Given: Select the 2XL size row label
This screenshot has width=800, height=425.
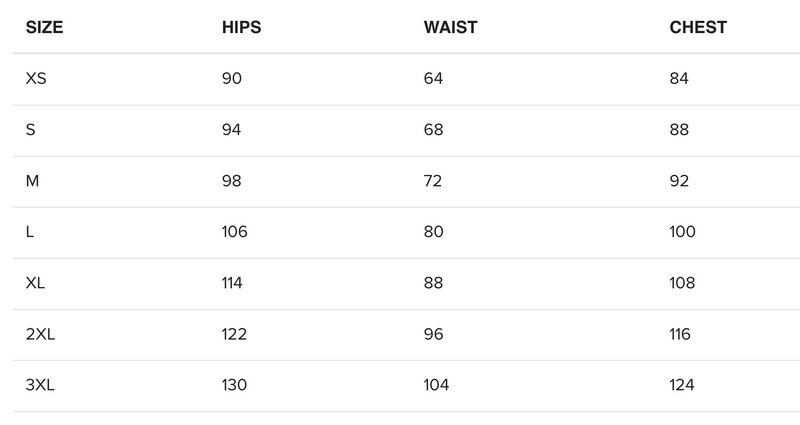Looking at the screenshot, I should [41, 334].
